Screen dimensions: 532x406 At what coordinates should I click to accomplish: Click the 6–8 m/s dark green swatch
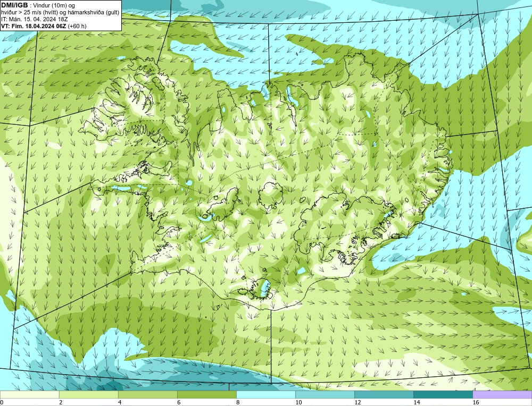(x=206, y=394)
